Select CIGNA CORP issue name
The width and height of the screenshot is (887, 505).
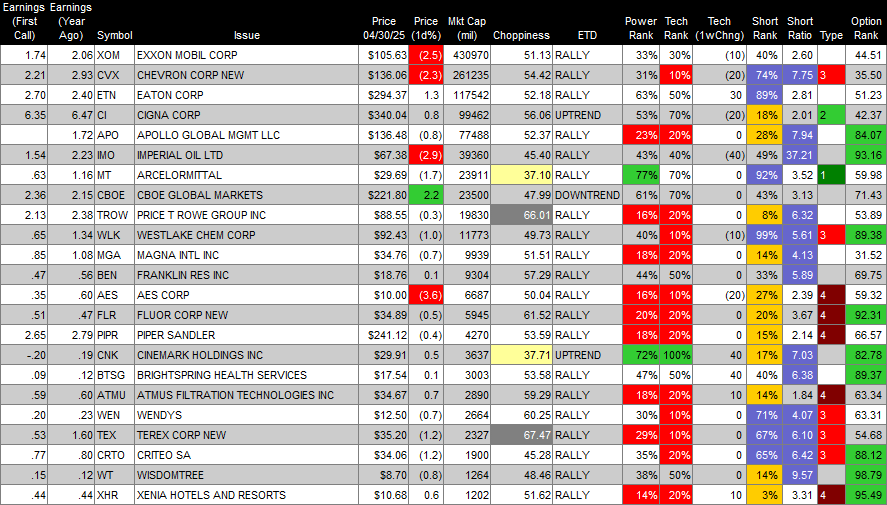[x=169, y=115]
